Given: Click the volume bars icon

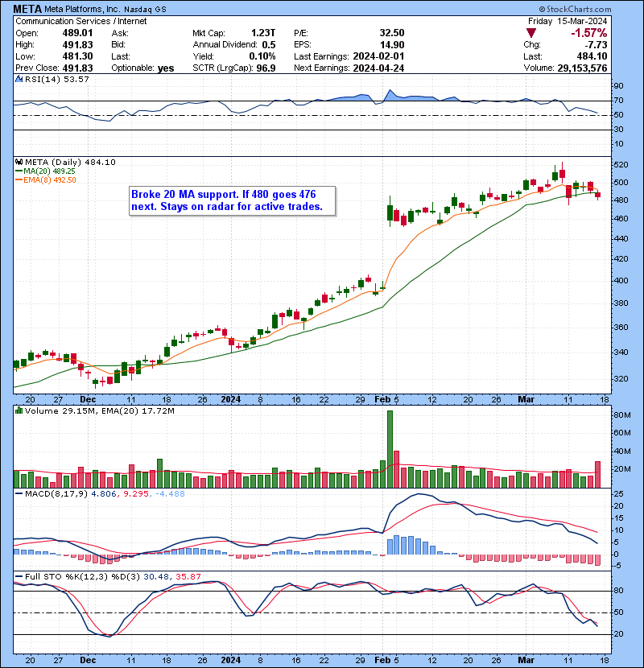Looking at the screenshot, I should (19, 410).
